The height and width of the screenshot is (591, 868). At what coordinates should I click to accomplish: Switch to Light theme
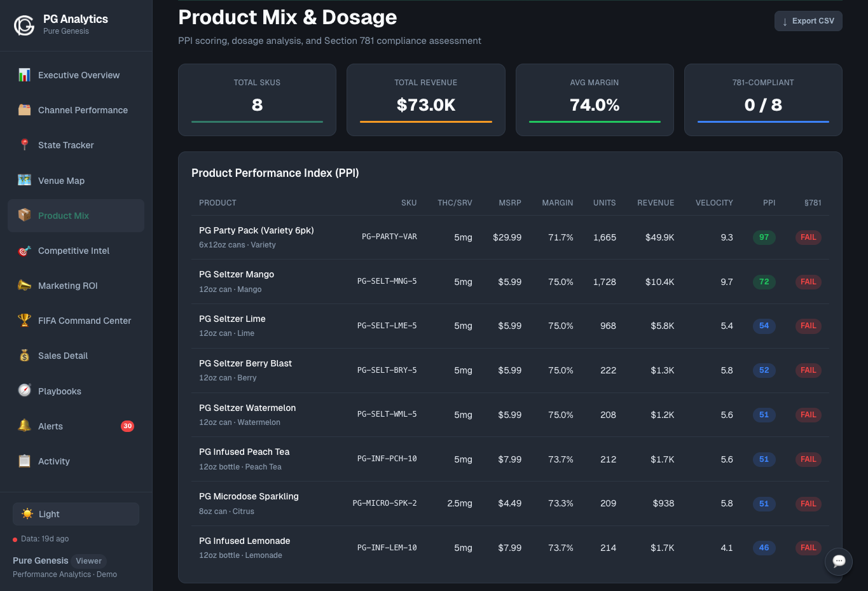pos(76,514)
